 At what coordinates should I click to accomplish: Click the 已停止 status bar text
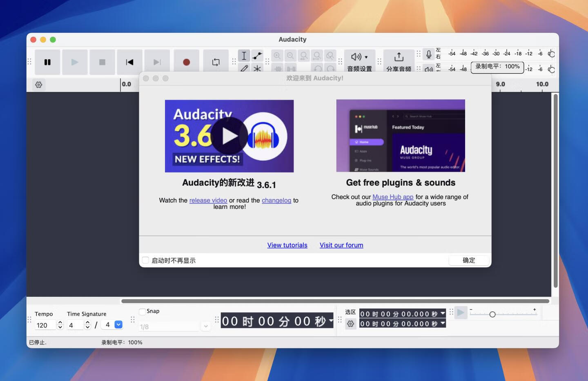tap(38, 343)
